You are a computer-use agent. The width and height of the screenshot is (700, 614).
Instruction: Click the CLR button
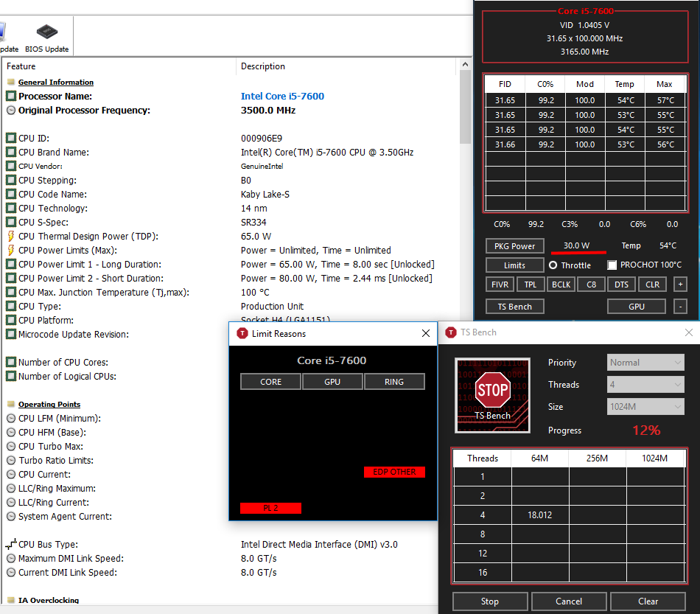pyautogui.click(x=652, y=285)
